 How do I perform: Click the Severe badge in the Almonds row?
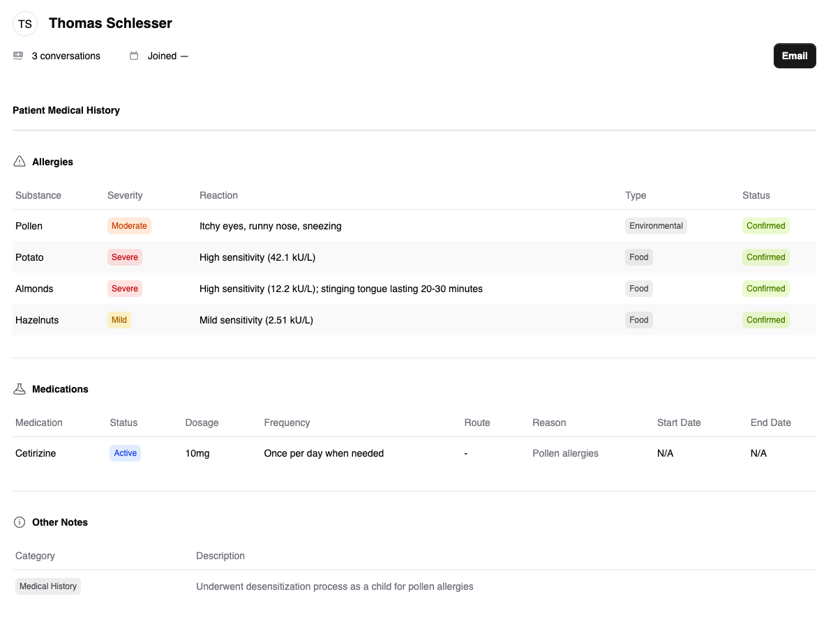coord(125,289)
